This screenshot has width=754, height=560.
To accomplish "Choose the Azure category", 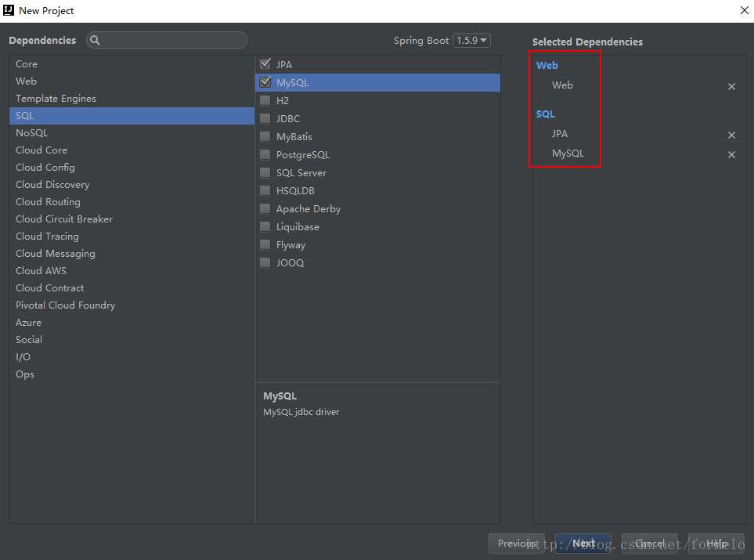I will 132,323.
